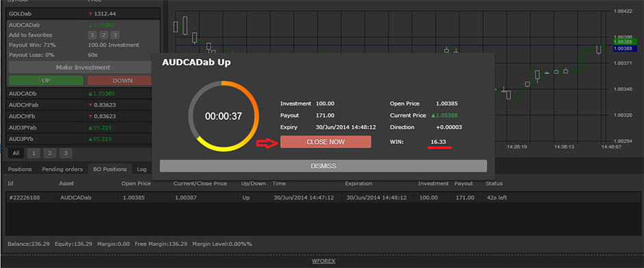Screen dimensions: 644x268
Task: Show favorites group 1 below symbol list
Action: pos(34,154)
